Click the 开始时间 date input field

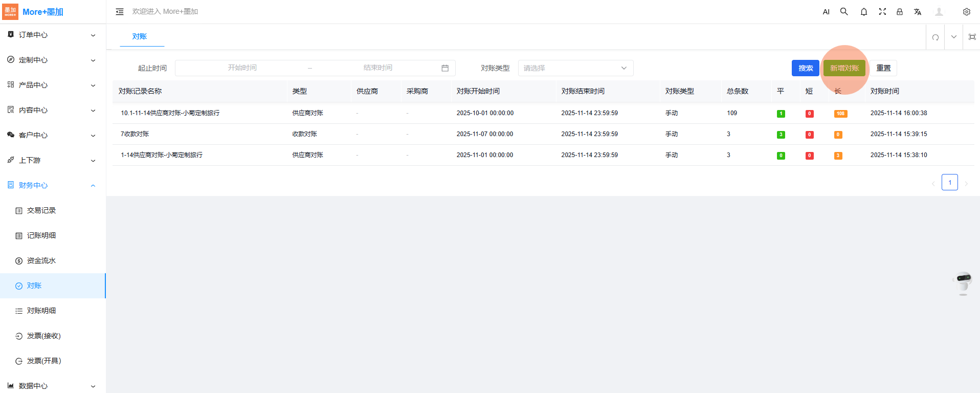coord(242,68)
